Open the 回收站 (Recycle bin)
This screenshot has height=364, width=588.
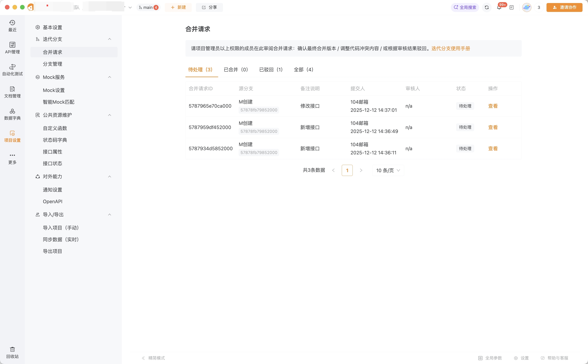[12, 352]
